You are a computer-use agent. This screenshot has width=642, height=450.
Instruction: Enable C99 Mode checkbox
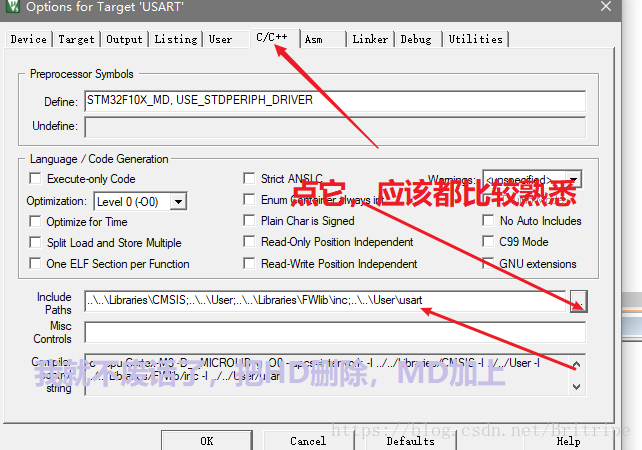tap(488, 241)
